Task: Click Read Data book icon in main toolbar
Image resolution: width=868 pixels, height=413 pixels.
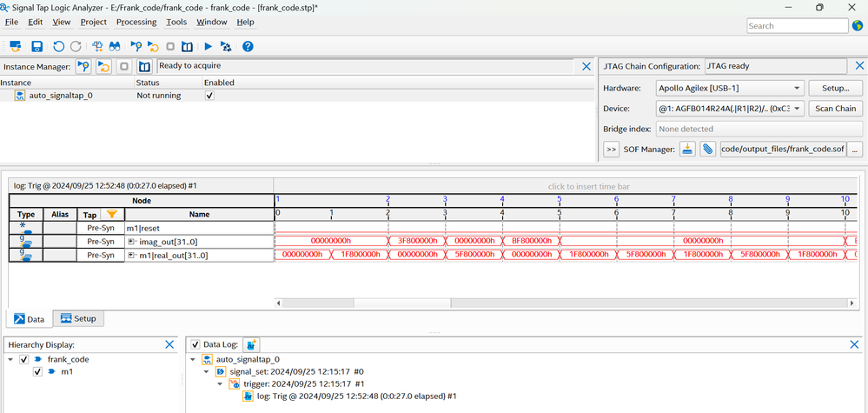Action: tap(187, 46)
